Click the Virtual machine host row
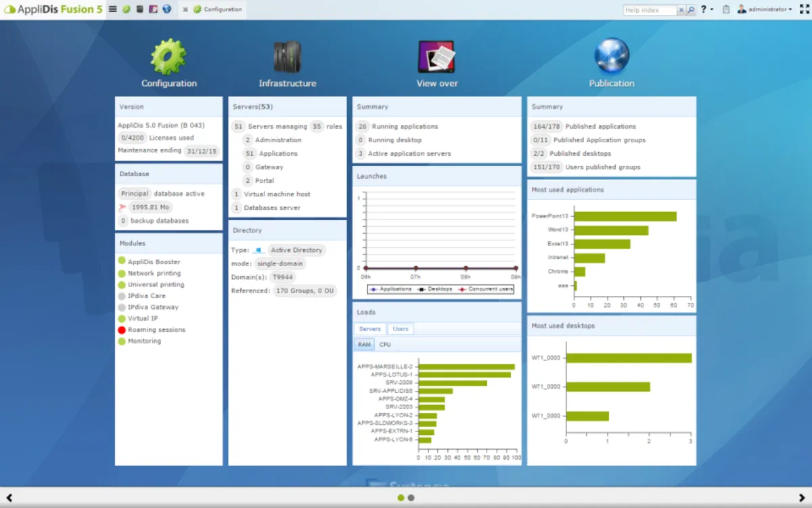The image size is (812, 508). pos(271,194)
